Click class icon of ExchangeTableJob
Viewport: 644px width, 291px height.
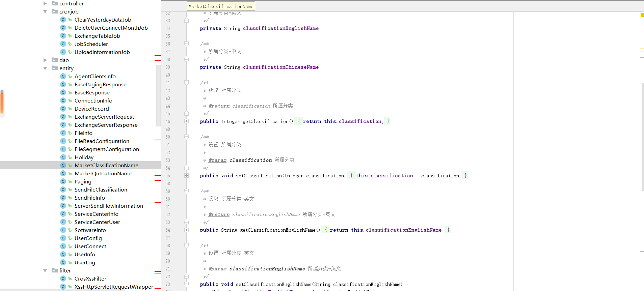pos(63,36)
